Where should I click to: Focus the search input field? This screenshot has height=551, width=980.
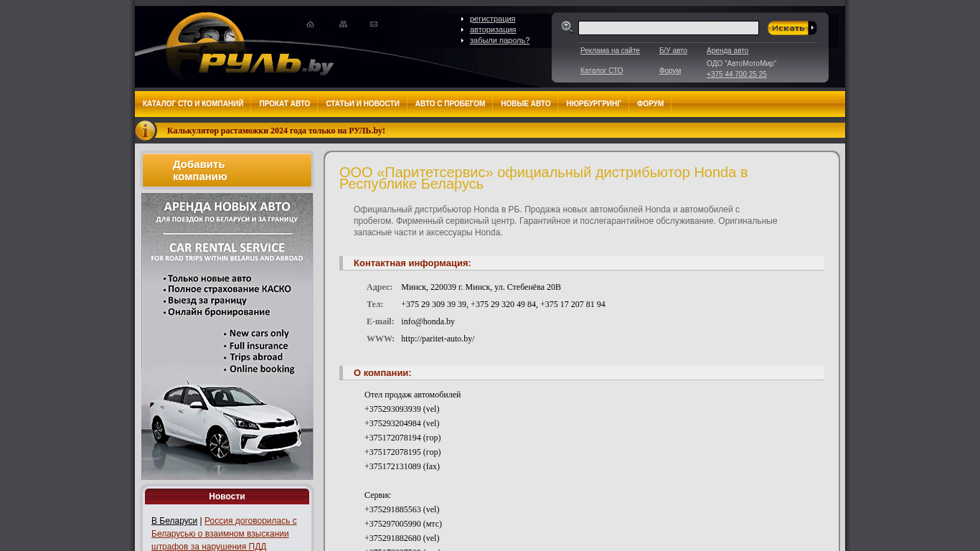tap(669, 28)
